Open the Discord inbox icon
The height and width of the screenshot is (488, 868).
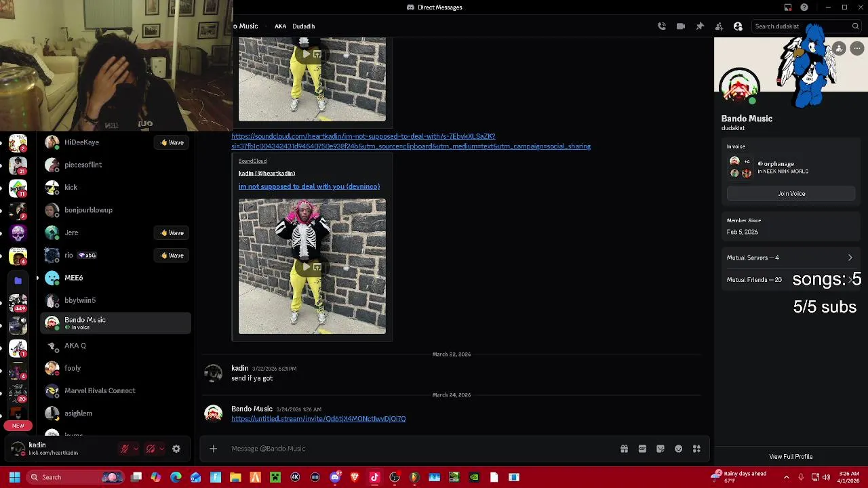pos(788,7)
